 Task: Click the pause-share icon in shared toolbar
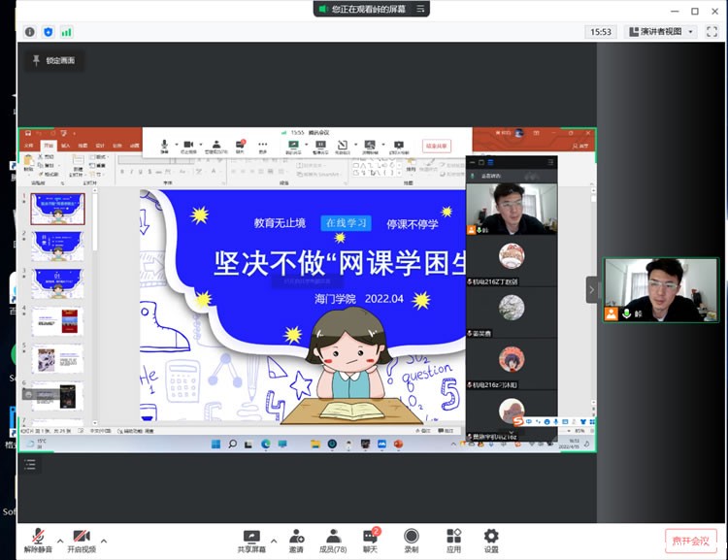click(x=320, y=147)
